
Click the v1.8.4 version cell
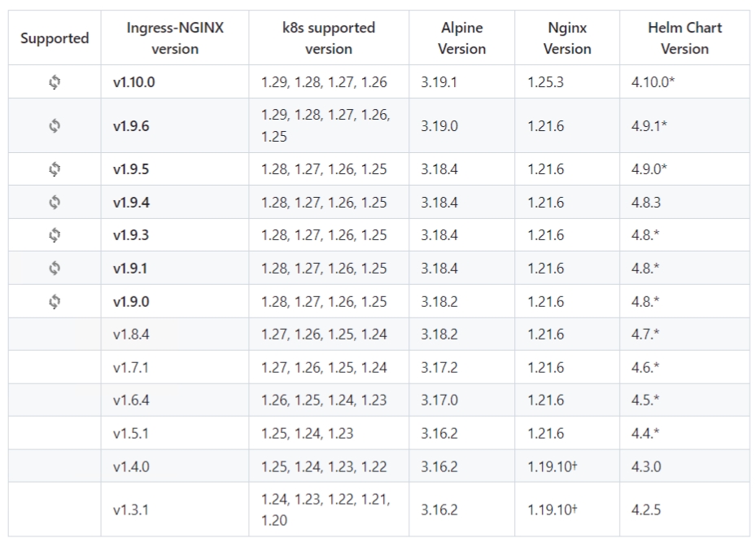click(130, 335)
